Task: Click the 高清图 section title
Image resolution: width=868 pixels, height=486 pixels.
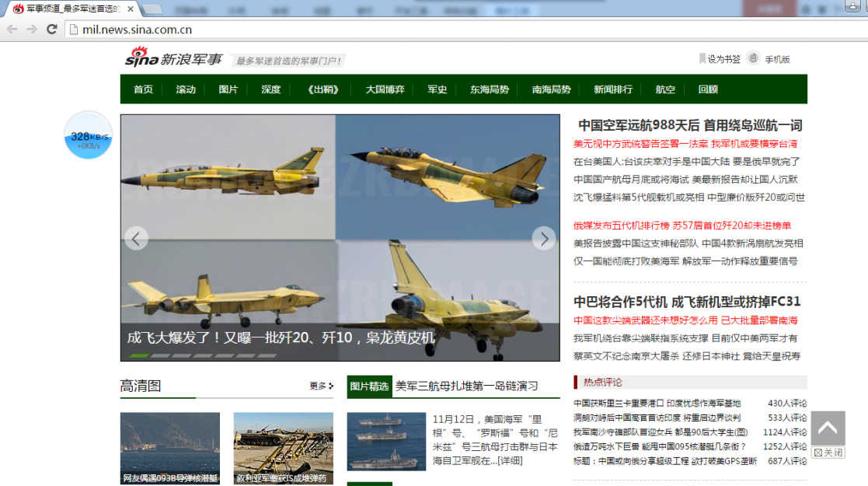Action: click(141, 386)
